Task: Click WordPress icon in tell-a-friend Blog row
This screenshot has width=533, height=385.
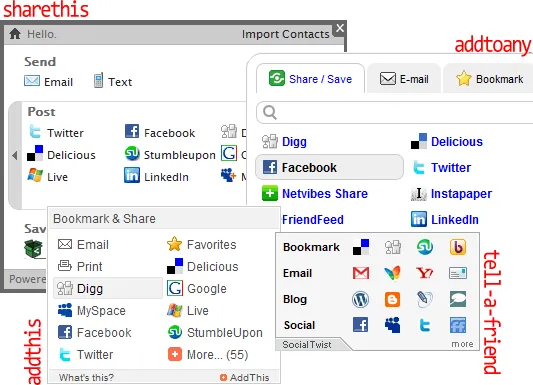Action: pyautogui.click(x=361, y=299)
